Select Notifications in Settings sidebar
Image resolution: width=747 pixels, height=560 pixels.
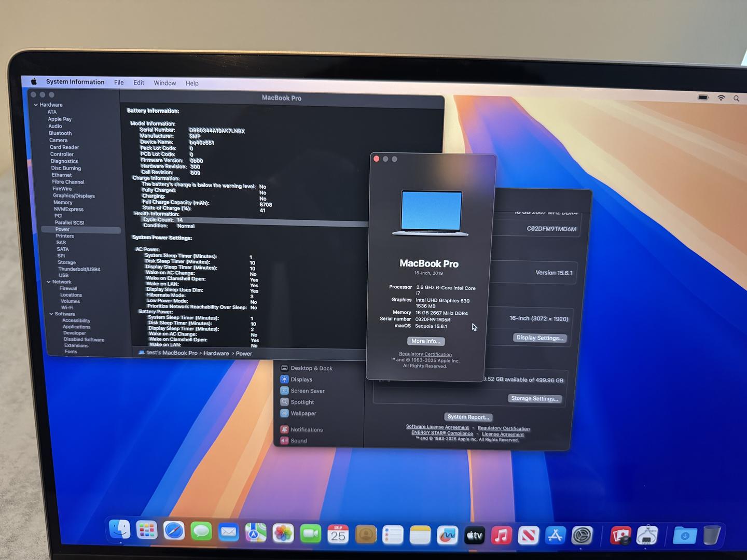pos(307,430)
